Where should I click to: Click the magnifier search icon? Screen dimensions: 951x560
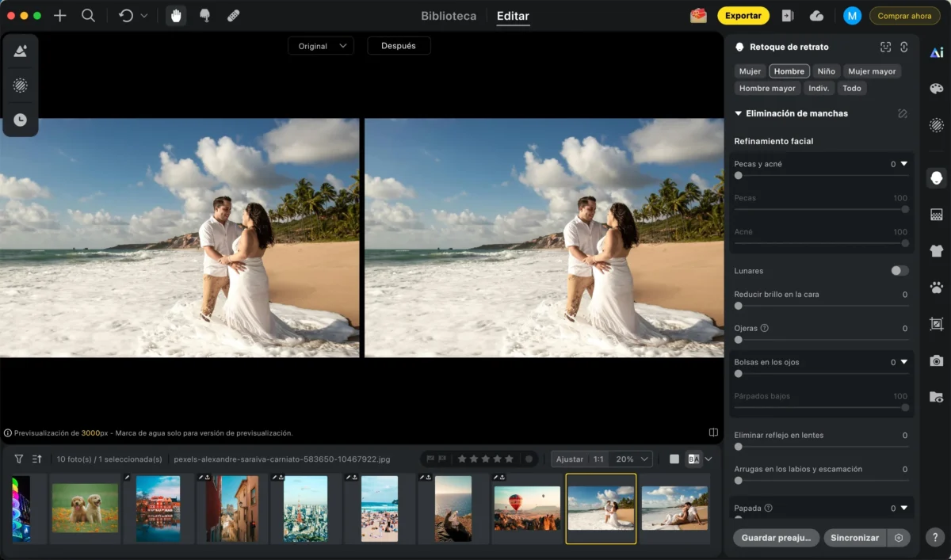89,16
